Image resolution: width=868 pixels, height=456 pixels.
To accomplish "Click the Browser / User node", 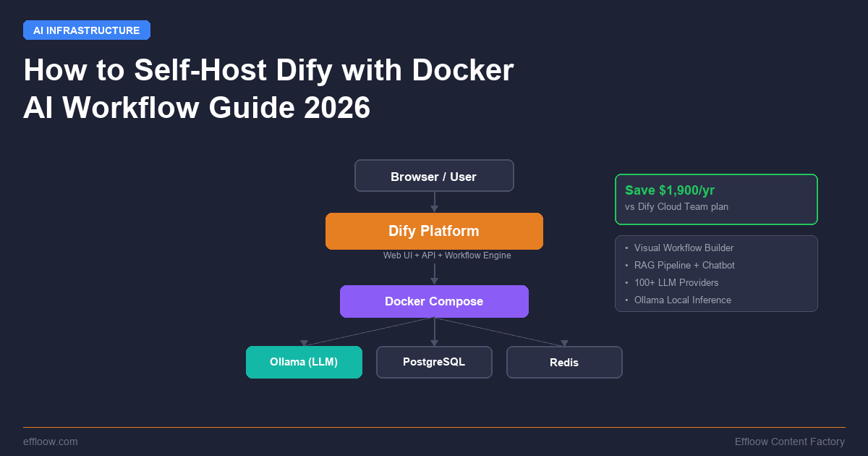I will coord(434,175).
